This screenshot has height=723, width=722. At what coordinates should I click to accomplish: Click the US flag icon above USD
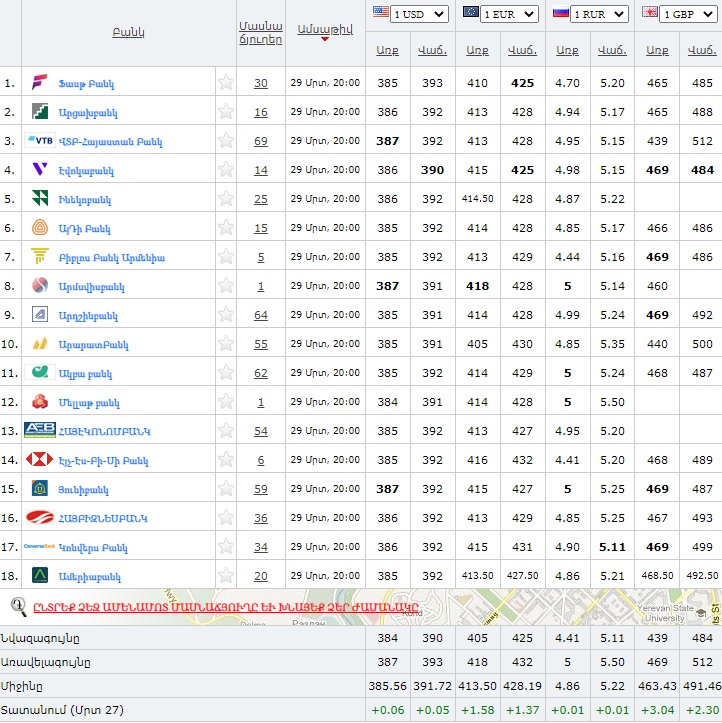click(x=381, y=12)
